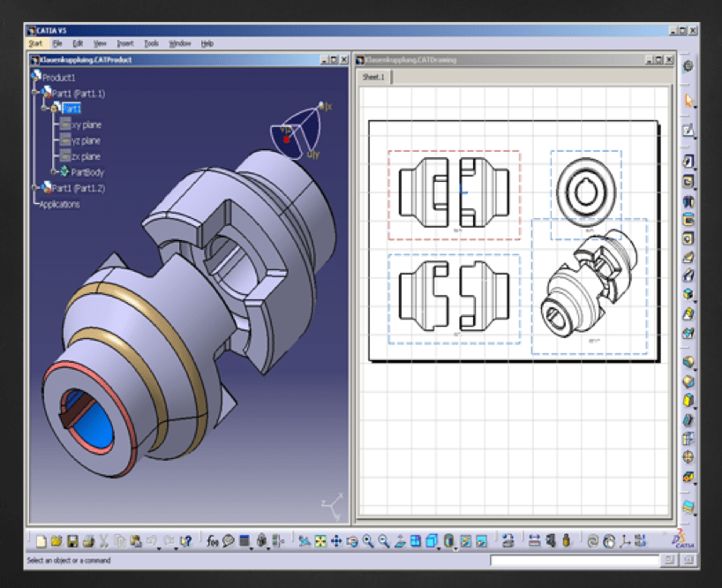Open the Window menu
This screenshot has width=722, height=588.
point(179,43)
